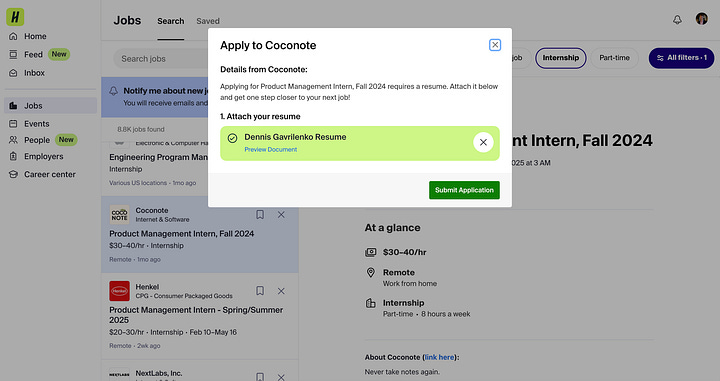720x381 pixels.
Task: Open the Preview Document link
Action: pos(270,150)
